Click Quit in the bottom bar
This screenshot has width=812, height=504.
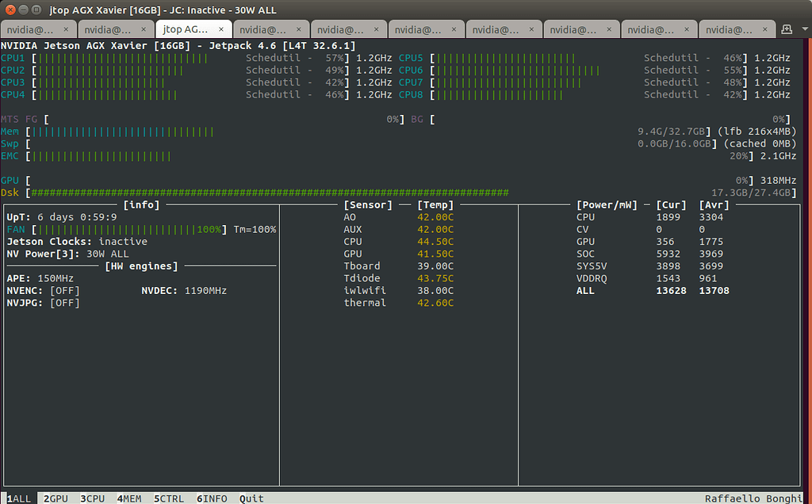click(251, 498)
